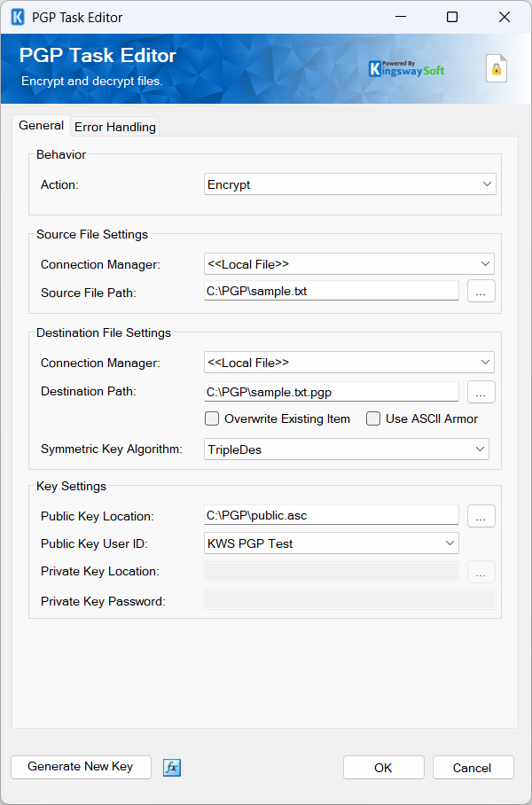Click the 'Public Key User ID:' label
The width and height of the screenshot is (532, 805).
point(95,543)
